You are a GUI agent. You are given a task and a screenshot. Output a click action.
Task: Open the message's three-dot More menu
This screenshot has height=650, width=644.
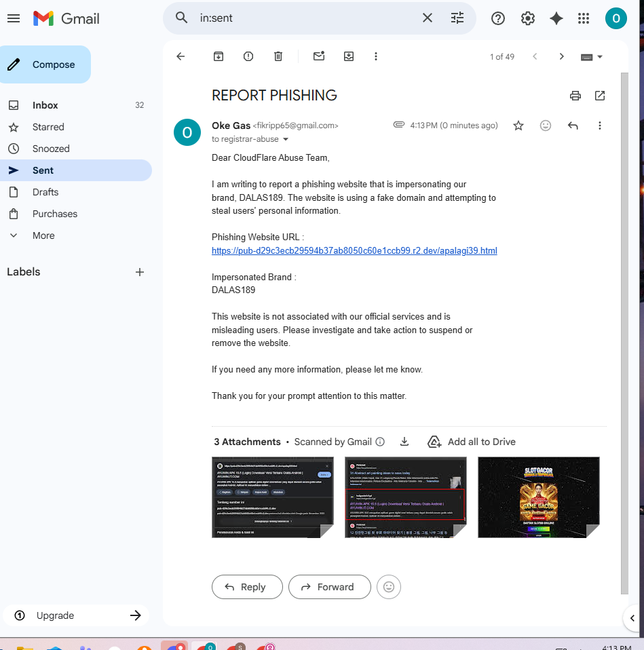(600, 126)
